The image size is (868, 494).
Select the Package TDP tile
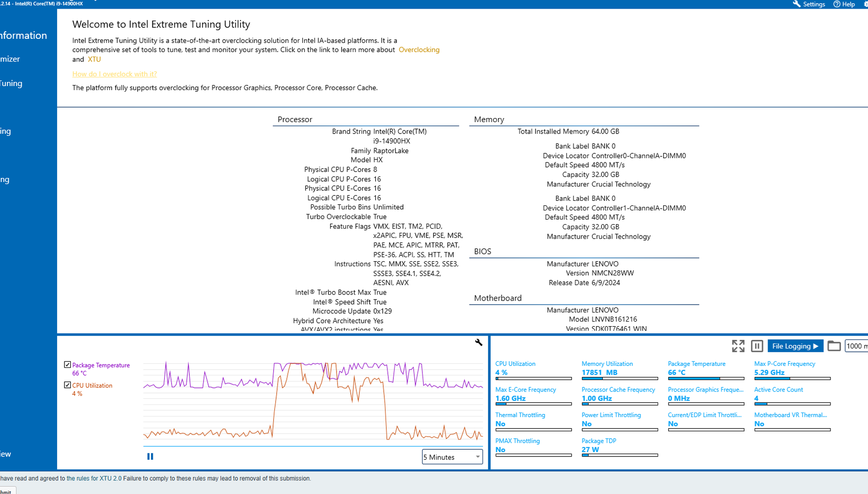[620, 448]
